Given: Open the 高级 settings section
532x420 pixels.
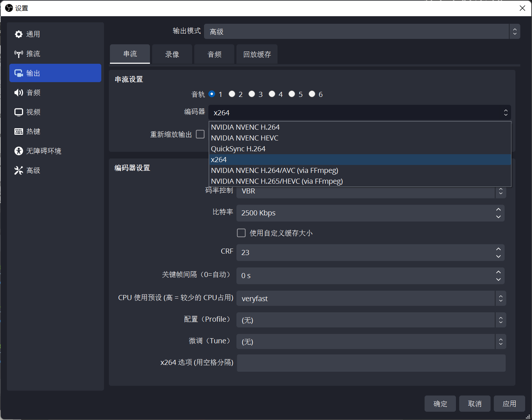Looking at the screenshot, I should (x=33, y=170).
